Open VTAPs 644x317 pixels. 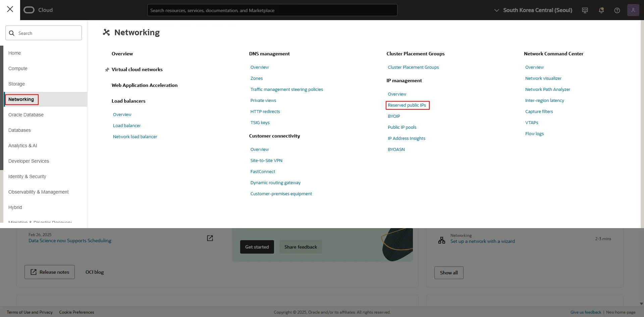click(532, 122)
